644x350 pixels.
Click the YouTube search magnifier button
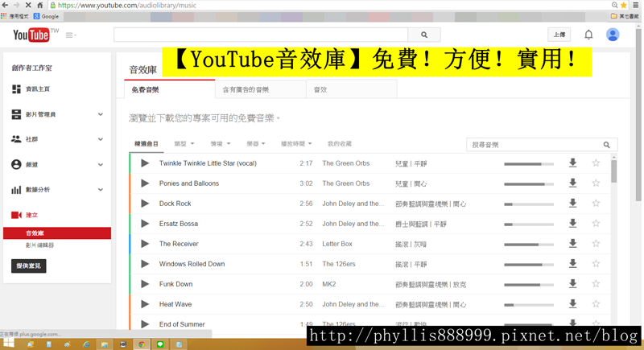click(424, 35)
